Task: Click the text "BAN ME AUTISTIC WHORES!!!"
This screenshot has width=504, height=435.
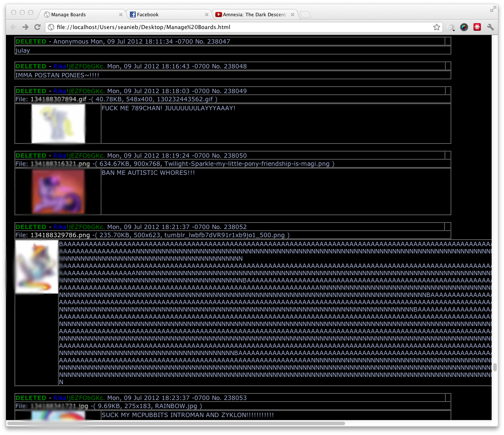Action: coord(148,173)
